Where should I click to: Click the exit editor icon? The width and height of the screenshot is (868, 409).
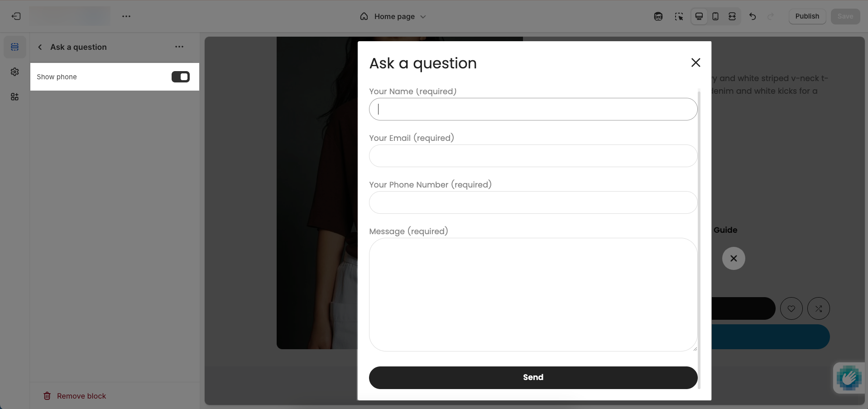[16, 16]
